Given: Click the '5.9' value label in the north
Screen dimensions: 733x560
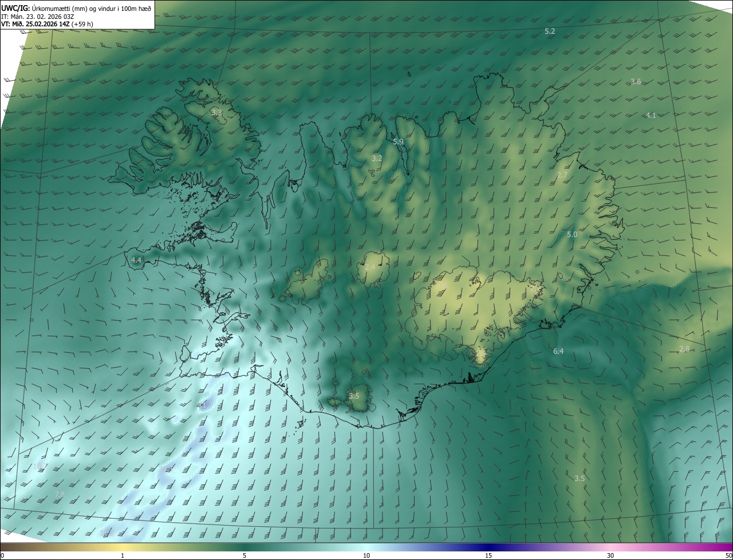Looking at the screenshot, I should 398,141.
